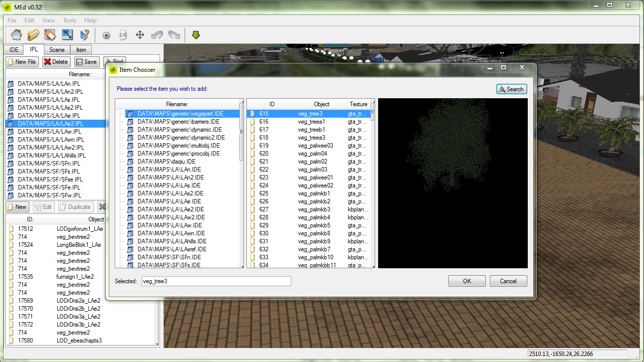This screenshot has height=362, width=644.
Task: Select DATA\MAPS\generic\procobj.IDE file
Action: coord(179,154)
